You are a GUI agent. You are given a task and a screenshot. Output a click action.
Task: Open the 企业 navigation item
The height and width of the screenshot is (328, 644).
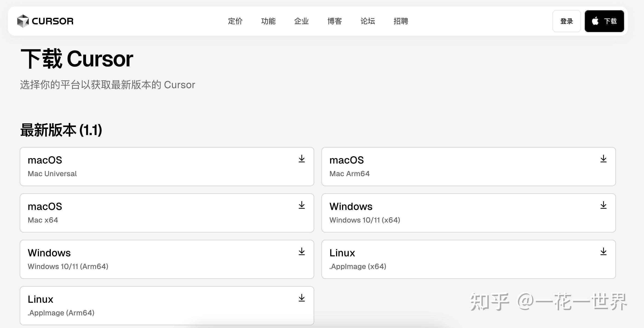tap(301, 21)
